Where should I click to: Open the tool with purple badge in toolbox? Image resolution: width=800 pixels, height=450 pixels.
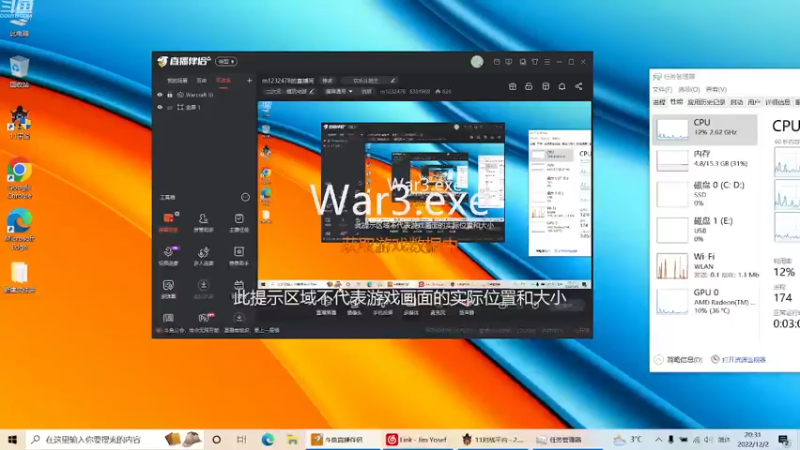pos(168,256)
